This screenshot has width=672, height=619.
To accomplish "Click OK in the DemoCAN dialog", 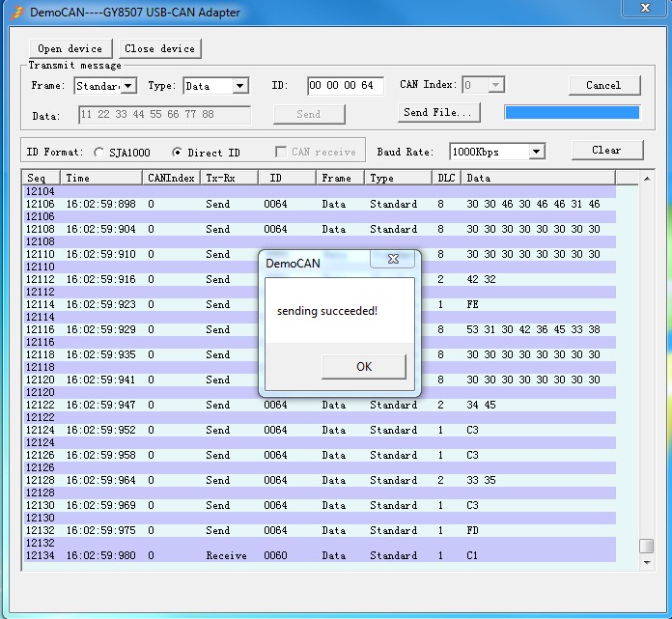I will 364,367.
